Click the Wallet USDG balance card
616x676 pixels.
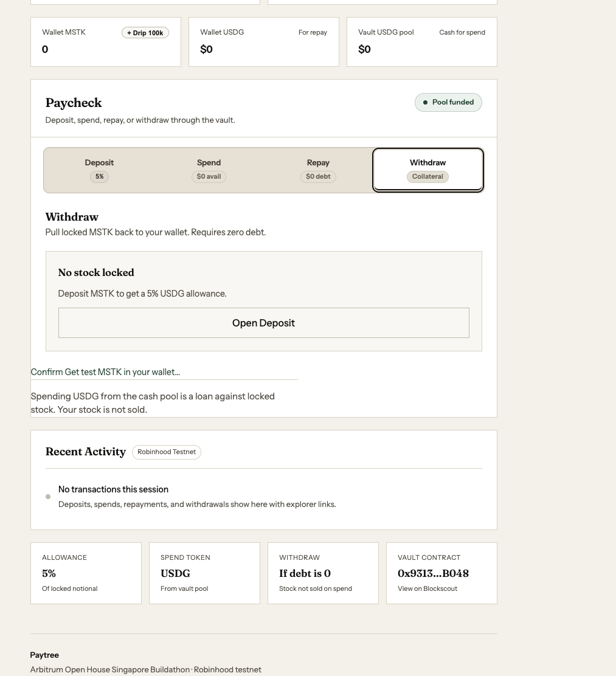tap(263, 42)
